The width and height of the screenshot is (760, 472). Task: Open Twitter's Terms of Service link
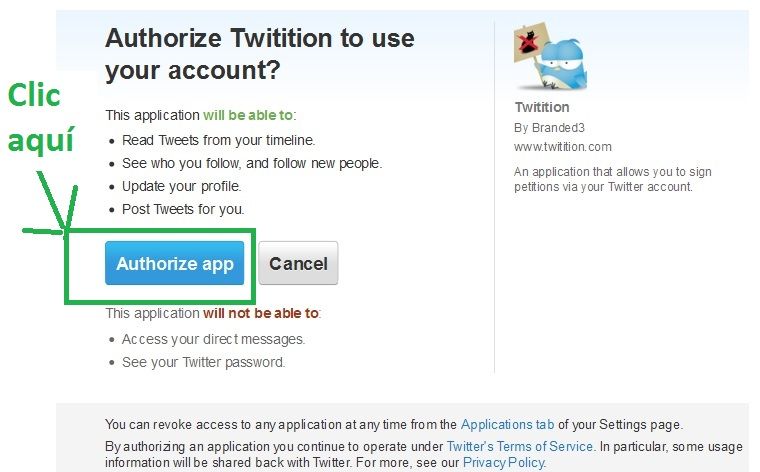pyautogui.click(x=520, y=446)
